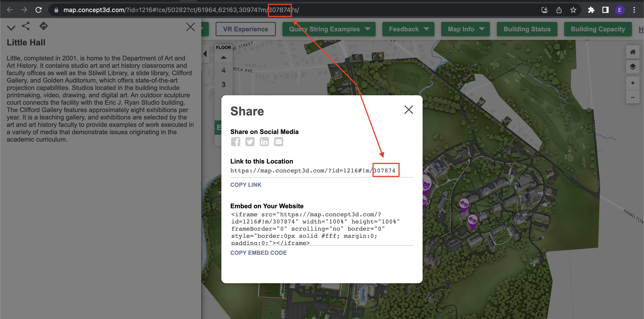This screenshot has height=319, width=644.
Task: Collapse the sidebar with the left triangle
Action: (205, 53)
